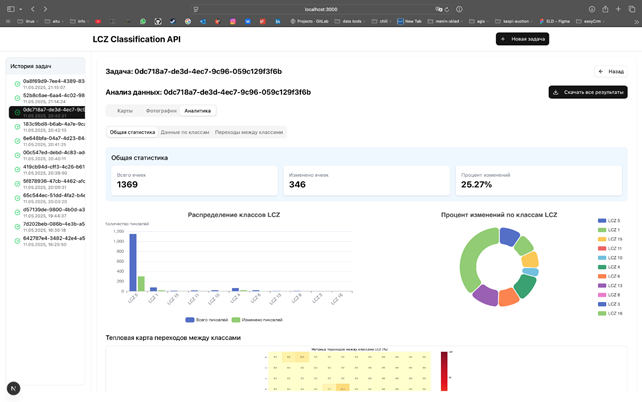Click the purple LCZ 13 donut chart segment

(484, 294)
